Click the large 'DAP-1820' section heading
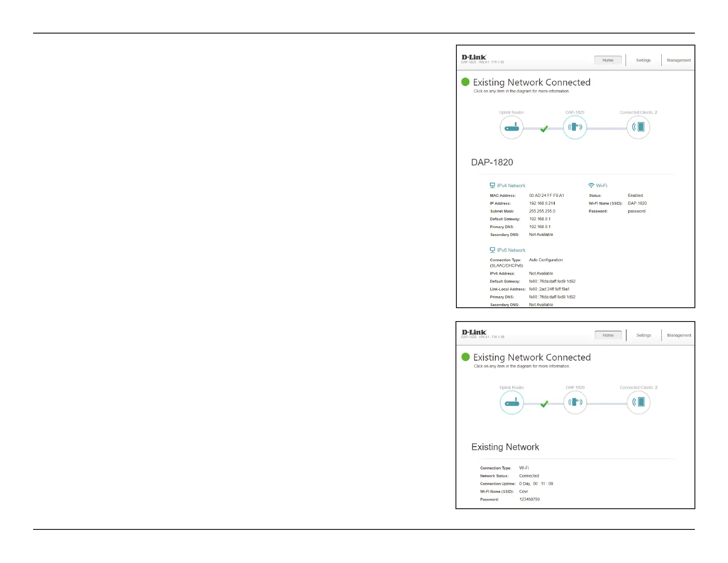Viewport: 728px width, 563px height. (492, 162)
